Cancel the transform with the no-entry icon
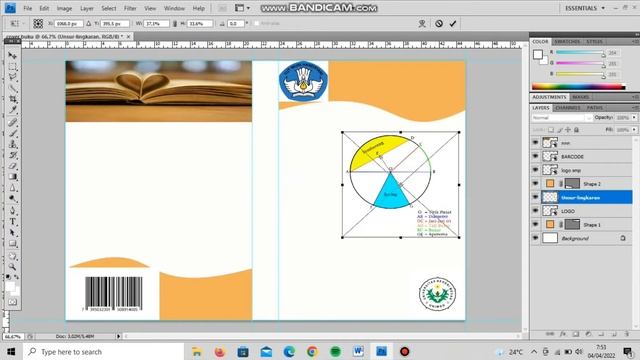Image resolution: width=640 pixels, height=360 pixels. (x=439, y=24)
